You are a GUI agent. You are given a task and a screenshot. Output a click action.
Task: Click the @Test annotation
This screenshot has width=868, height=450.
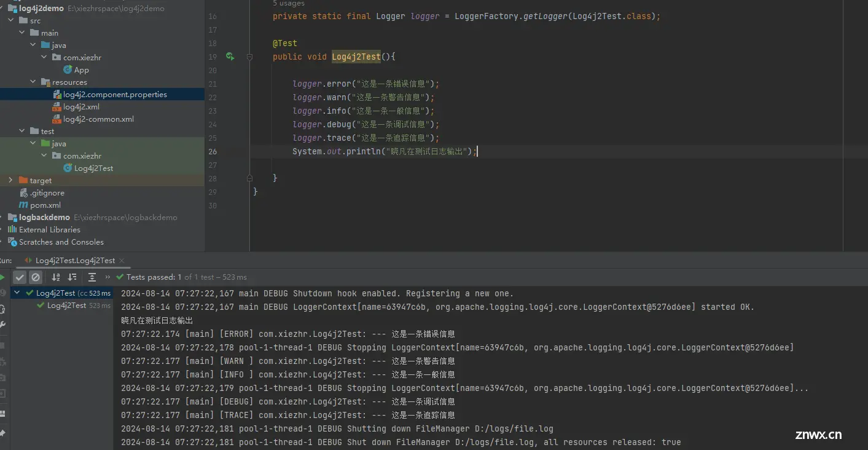[285, 43]
